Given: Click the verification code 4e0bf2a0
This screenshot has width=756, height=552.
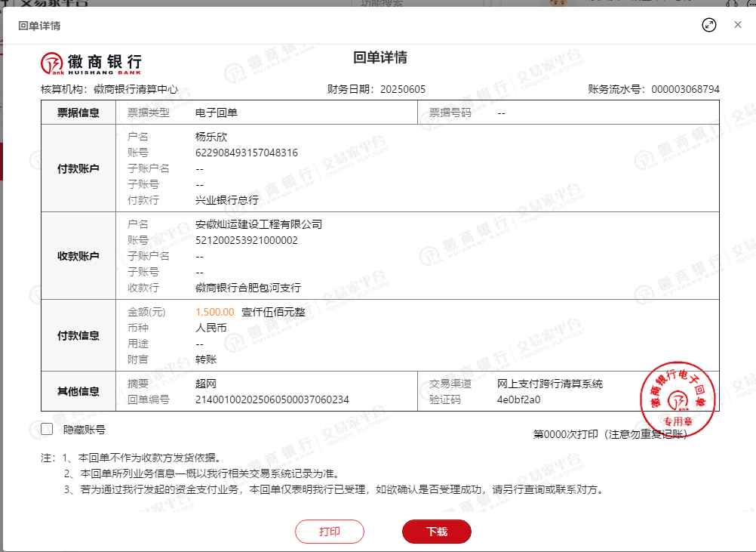Looking at the screenshot, I should pyautogui.click(x=519, y=399).
